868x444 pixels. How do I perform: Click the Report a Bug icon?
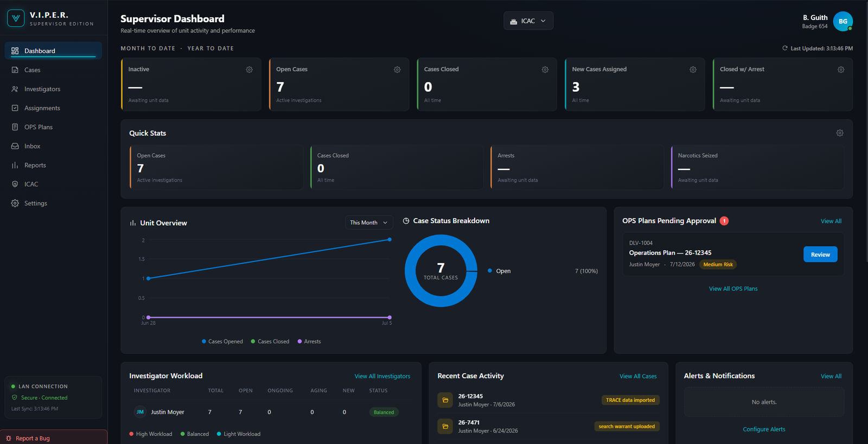click(9, 438)
